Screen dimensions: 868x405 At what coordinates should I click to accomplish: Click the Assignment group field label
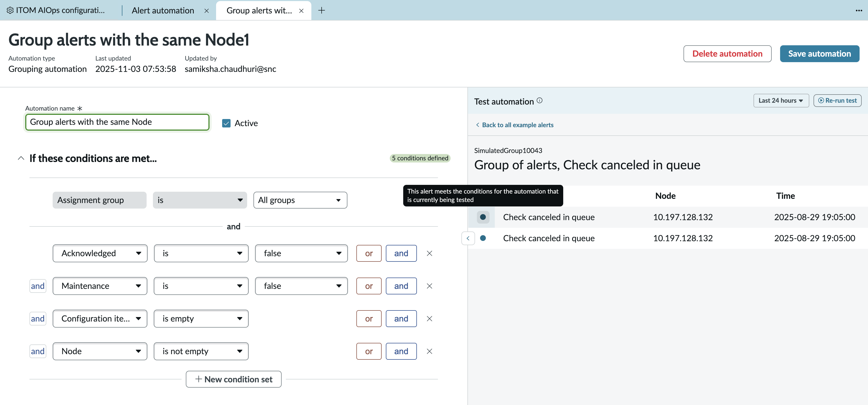tap(99, 200)
